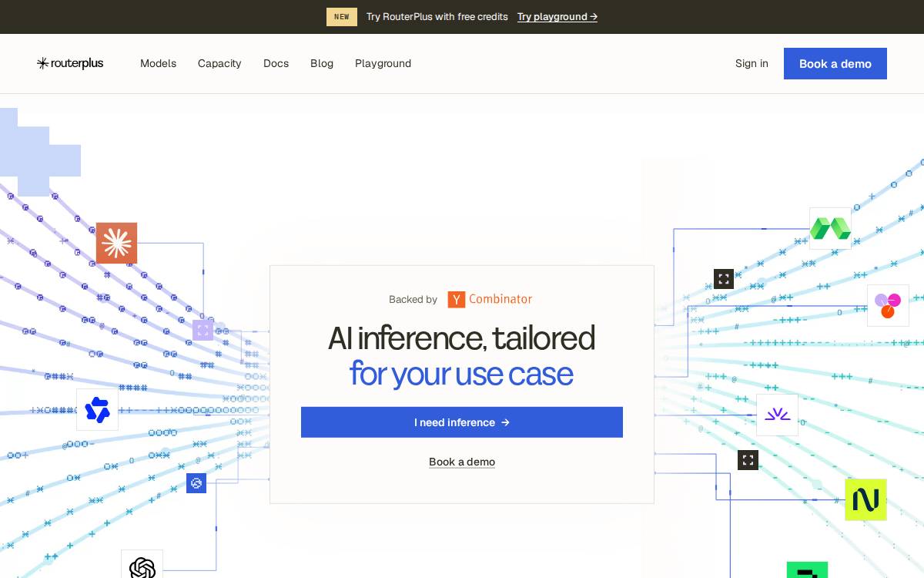Click the NEW badge in the top banner
This screenshot has width=924, height=578.
coord(342,17)
